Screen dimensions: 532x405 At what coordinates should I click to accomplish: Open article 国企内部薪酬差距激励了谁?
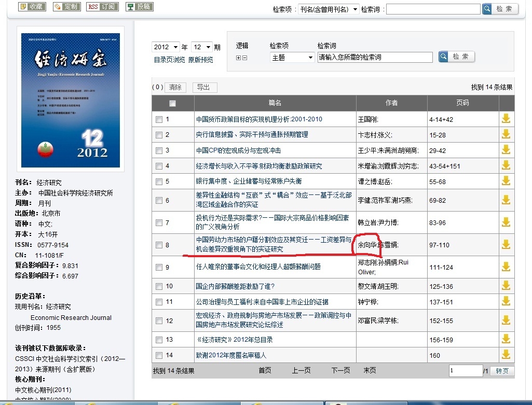(x=235, y=286)
